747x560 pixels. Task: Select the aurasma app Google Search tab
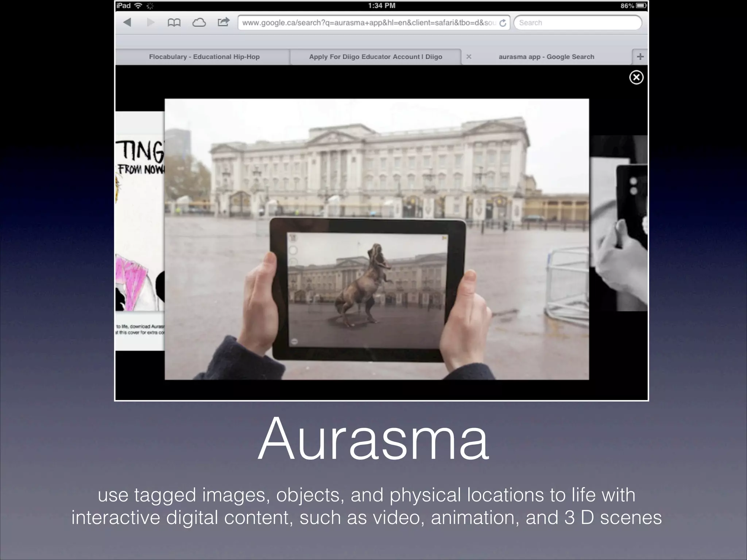(546, 57)
